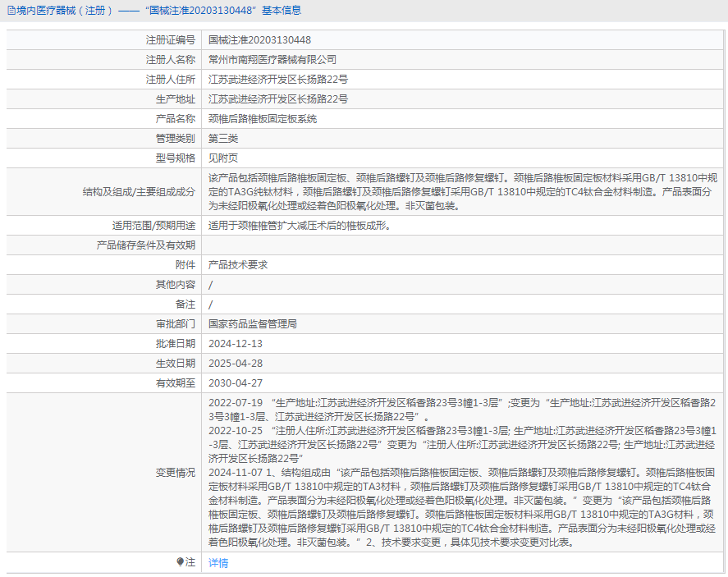This screenshot has height=577, width=728.
Task: Click the 结构及组成/主要组成成分 label
Action: [139, 192]
